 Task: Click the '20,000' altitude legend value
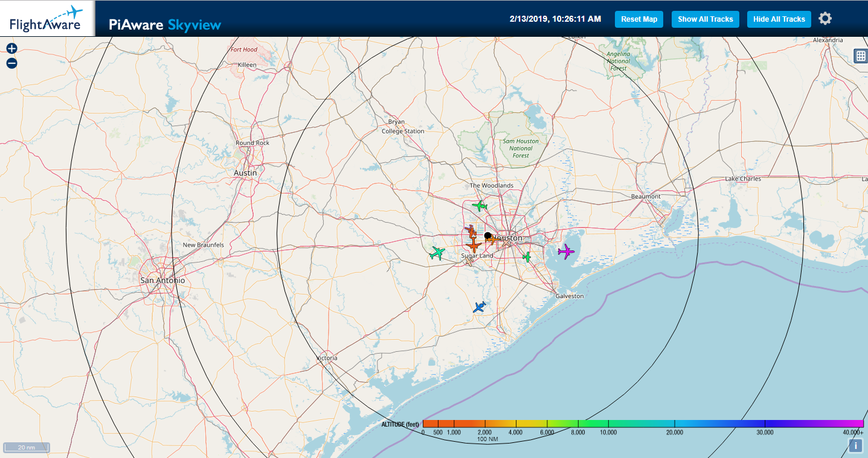[x=674, y=432]
